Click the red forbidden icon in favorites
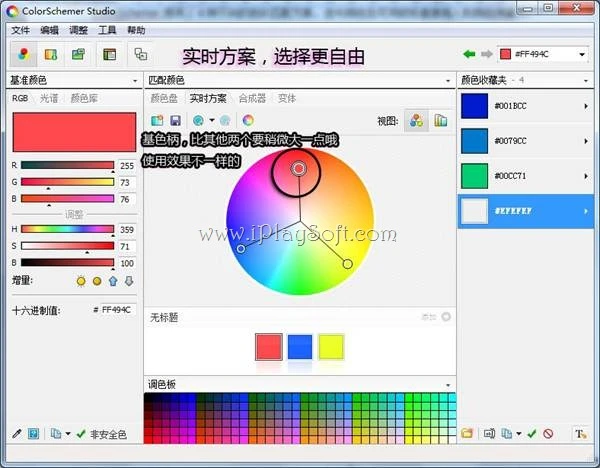This screenshot has width=600, height=468. click(548, 434)
